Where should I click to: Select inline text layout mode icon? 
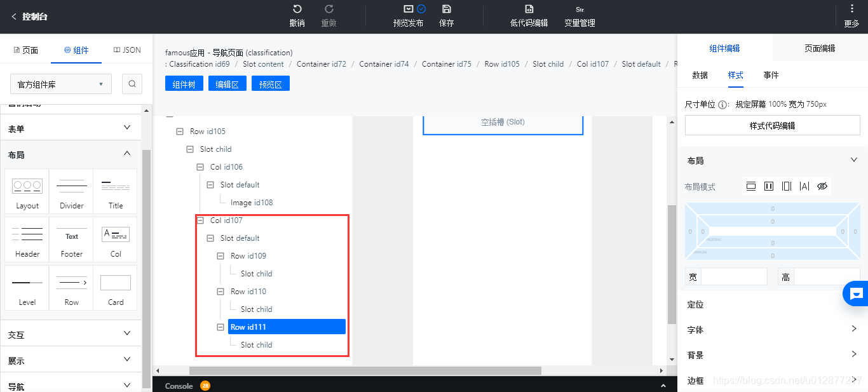(x=804, y=186)
